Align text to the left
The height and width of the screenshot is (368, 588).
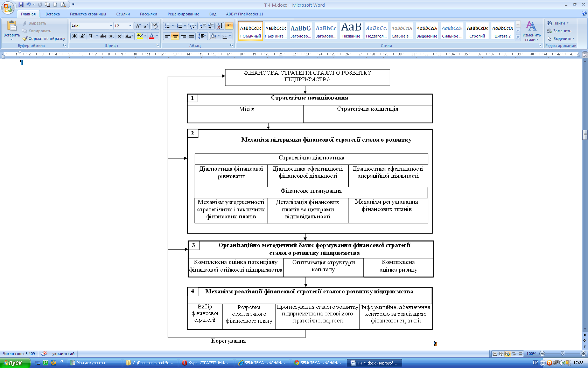click(x=167, y=36)
